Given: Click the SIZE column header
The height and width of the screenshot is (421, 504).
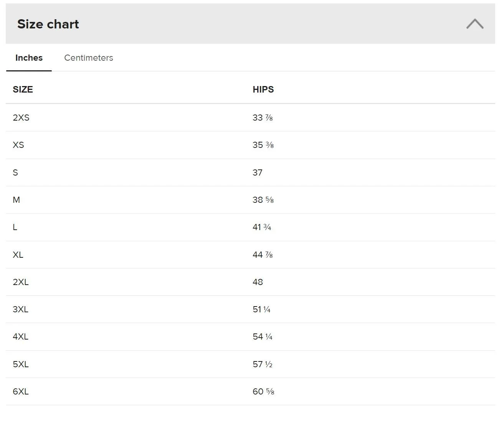Looking at the screenshot, I should click(23, 90).
